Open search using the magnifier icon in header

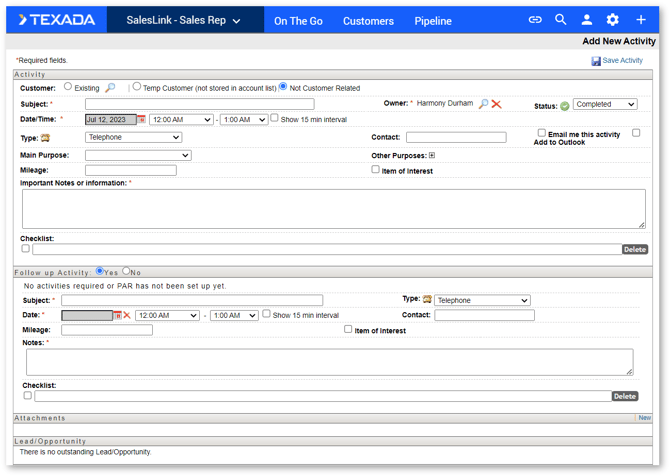[x=561, y=20]
